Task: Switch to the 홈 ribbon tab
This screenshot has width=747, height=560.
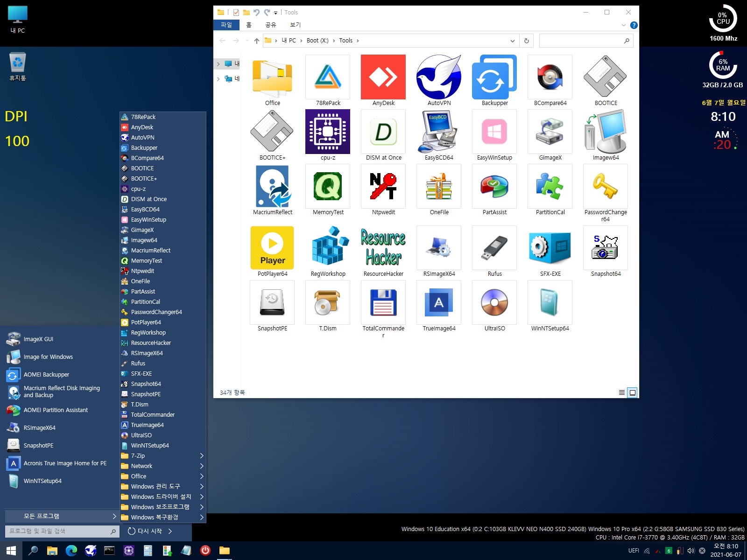Action: 249,25
